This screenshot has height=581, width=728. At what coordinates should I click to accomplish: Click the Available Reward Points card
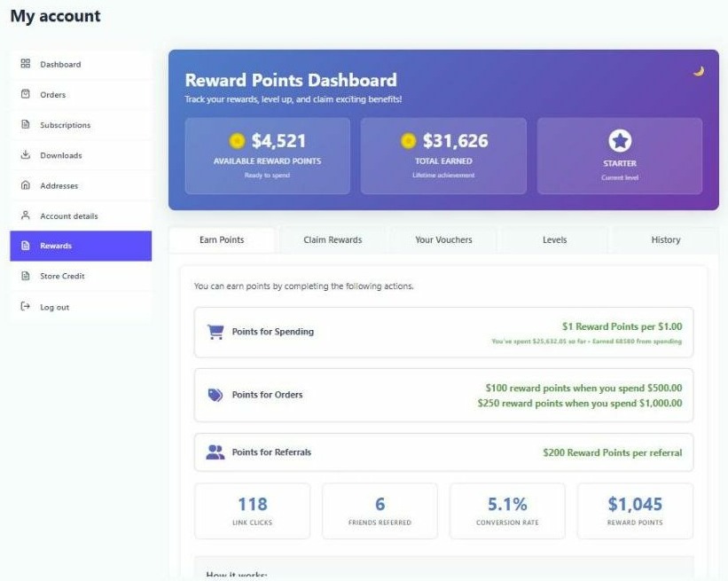[268, 155]
